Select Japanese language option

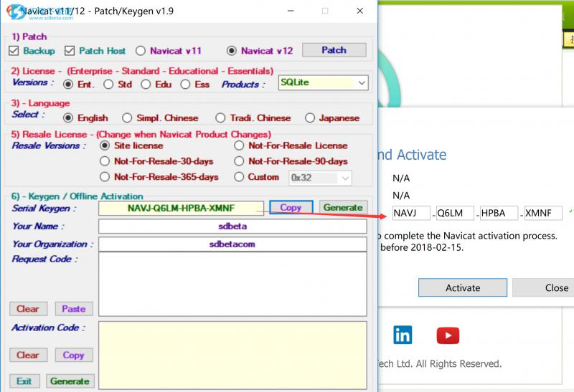coord(310,118)
